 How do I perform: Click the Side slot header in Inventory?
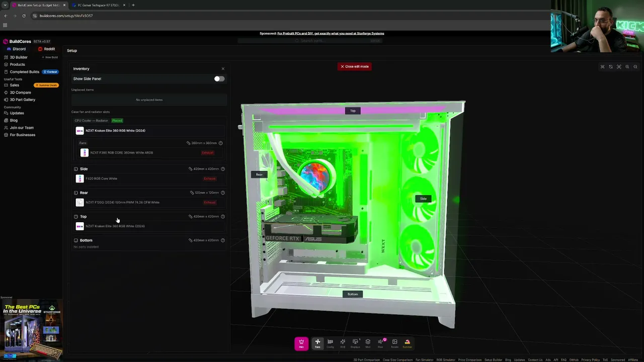84,169
